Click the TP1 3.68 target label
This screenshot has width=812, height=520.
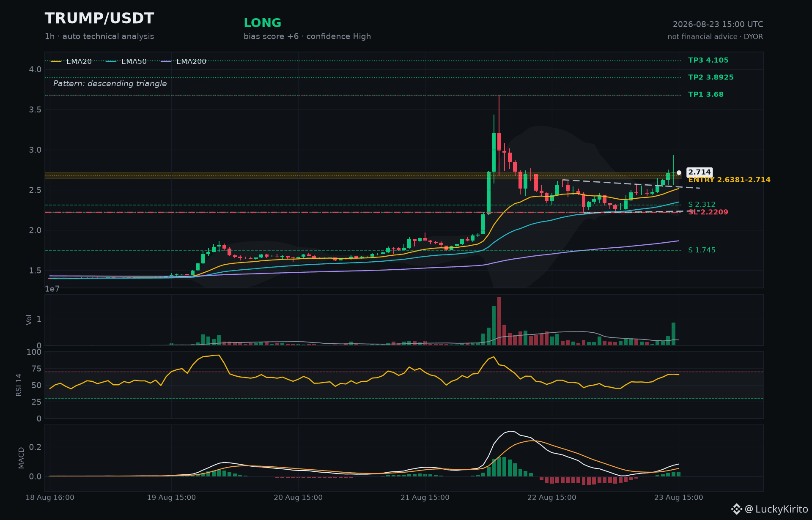point(706,94)
